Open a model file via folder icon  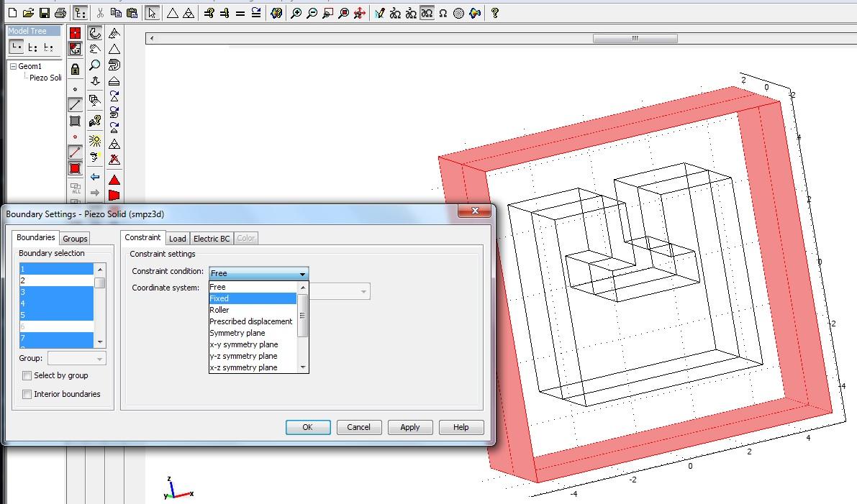click(x=28, y=13)
